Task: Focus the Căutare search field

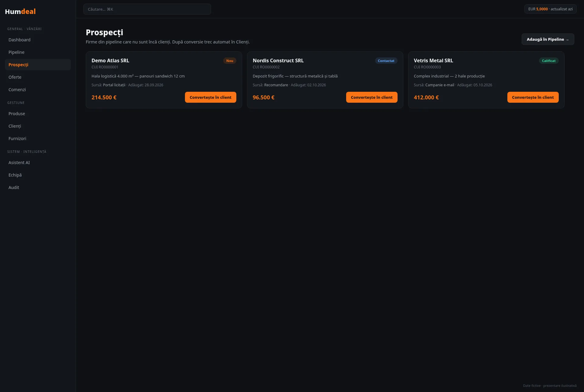Action: pyautogui.click(x=147, y=9)
